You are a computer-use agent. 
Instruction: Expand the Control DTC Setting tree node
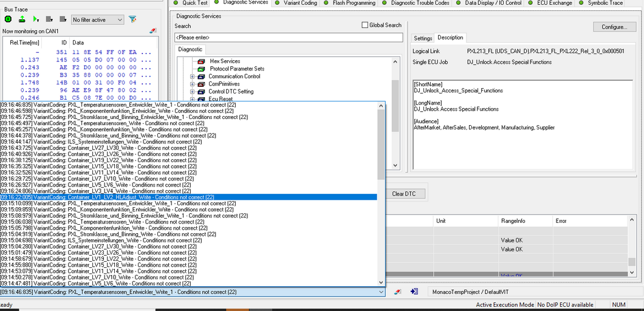(x=193, y=92)
